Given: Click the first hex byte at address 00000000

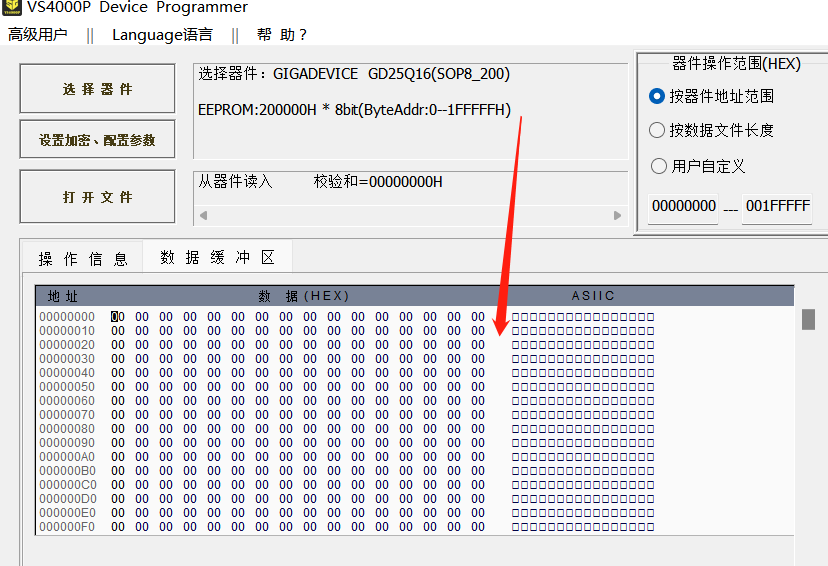Looking at the screenshot, I should tap(118, 317).
